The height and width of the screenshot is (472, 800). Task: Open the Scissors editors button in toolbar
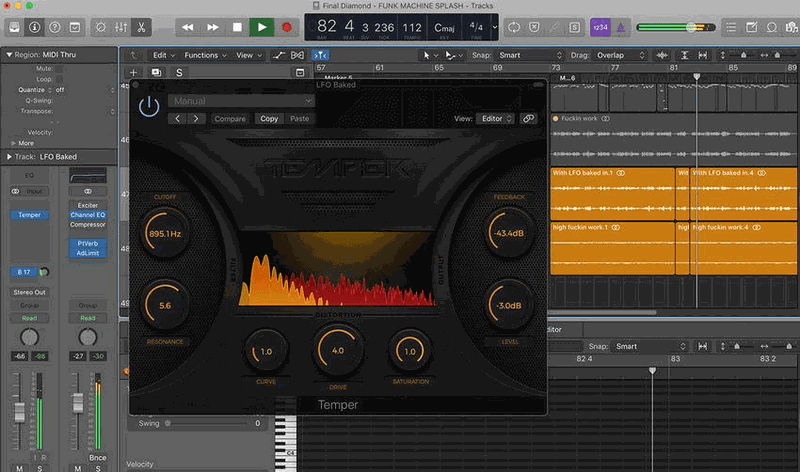[x=142, y=27]
